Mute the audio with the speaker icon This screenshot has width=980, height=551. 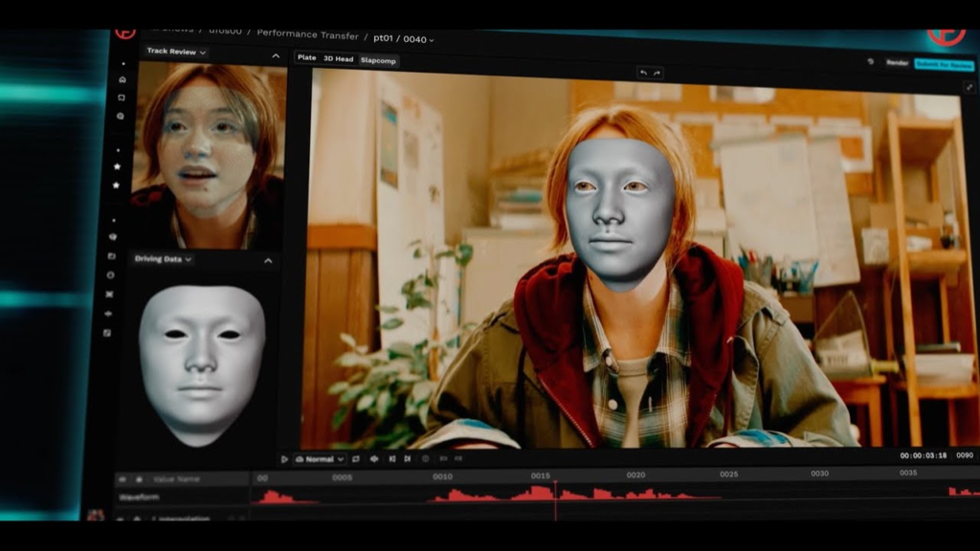coord(374,459)
